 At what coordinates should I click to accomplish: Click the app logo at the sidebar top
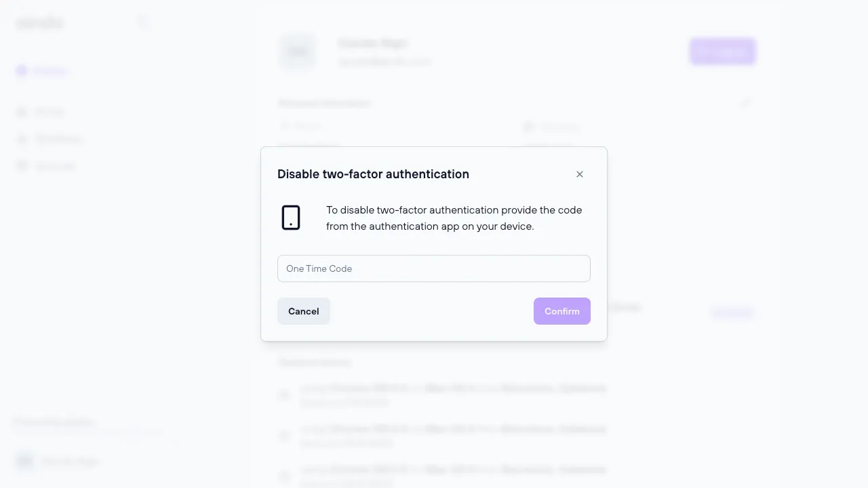(39, 22)
